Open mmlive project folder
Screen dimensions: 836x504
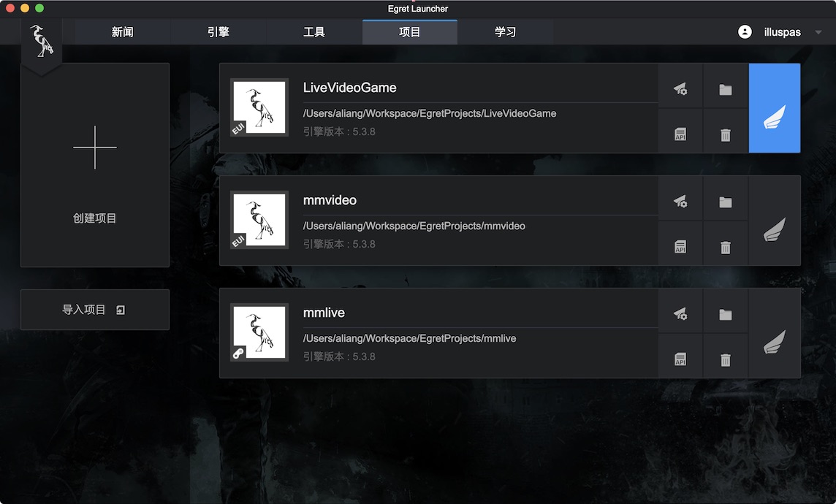tap(725, 313)
